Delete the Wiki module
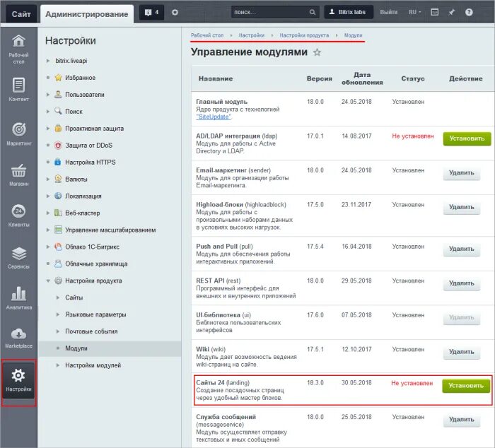Viewport: 495px width, 448px height. (462, 352)
